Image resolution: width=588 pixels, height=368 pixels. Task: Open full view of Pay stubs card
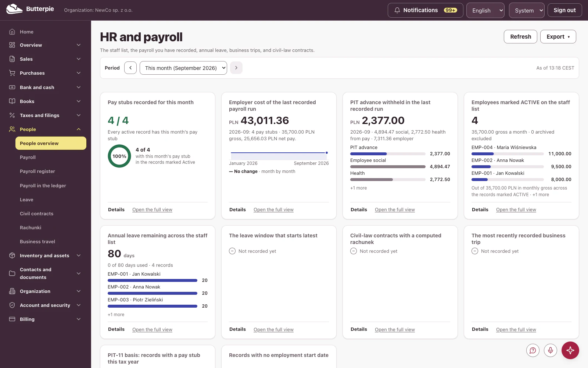pos(152,210)
